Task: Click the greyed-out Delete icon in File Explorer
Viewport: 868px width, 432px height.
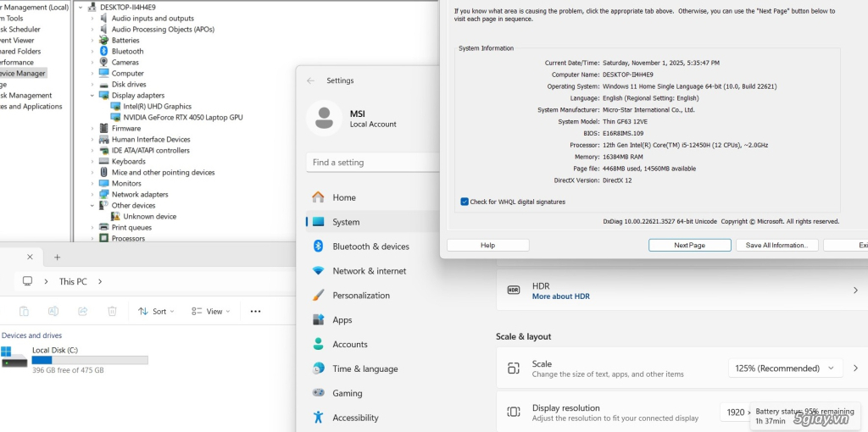Action: (112, 312)
